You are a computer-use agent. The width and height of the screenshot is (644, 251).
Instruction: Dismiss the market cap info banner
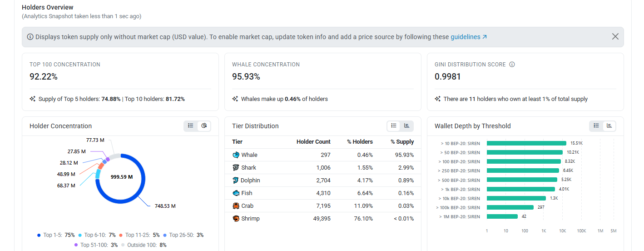pyautogui.click(x=615, y=37)
